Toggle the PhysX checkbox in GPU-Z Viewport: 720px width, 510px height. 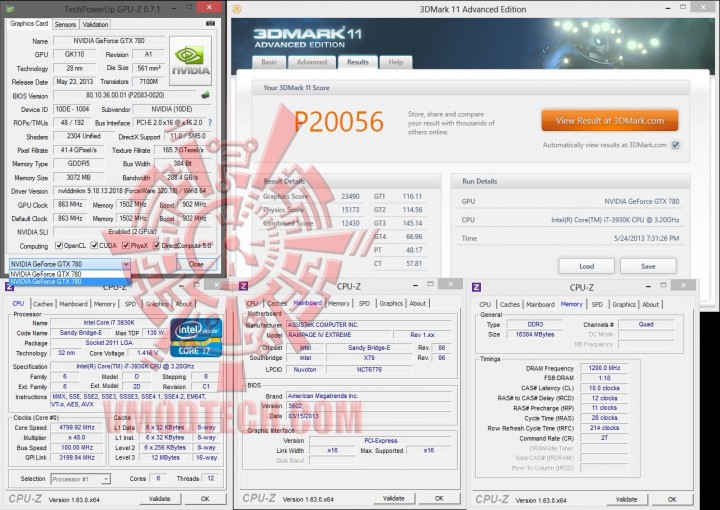coord(125,246)
